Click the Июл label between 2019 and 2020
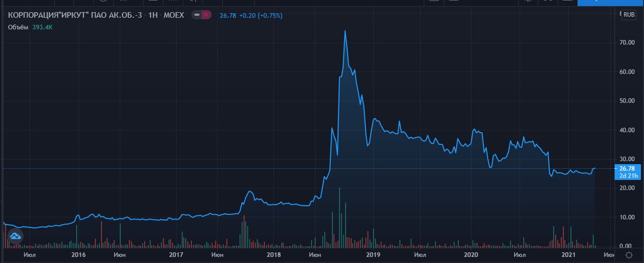644x263 pixels. 421,254
